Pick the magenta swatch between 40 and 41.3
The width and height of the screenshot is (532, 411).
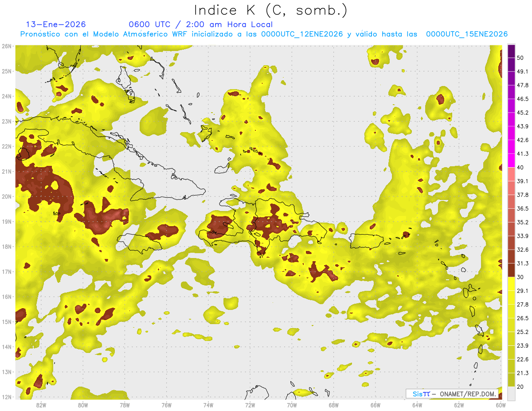click(x=511, y=160)
